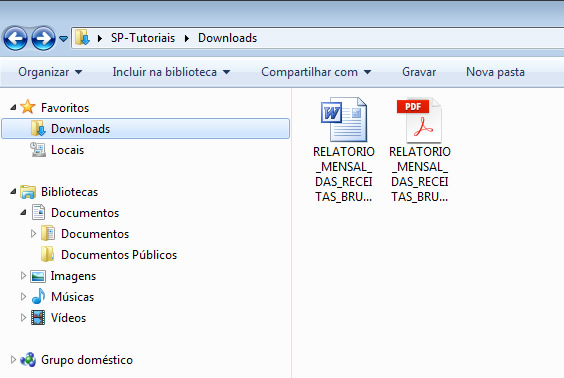Select Vídeos library
564x378 pixels.
[x=68, y=318]
